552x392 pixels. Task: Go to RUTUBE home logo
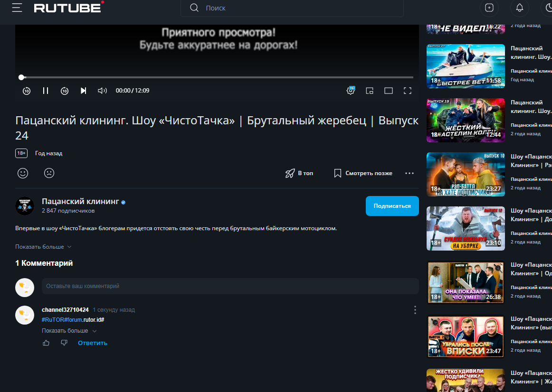click(x=69, y=8)
